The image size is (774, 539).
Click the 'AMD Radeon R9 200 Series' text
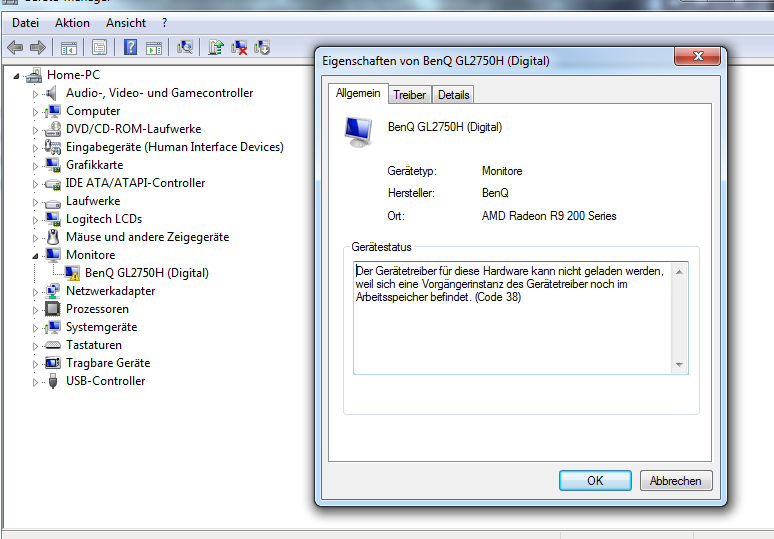click(x=549, y=216)
